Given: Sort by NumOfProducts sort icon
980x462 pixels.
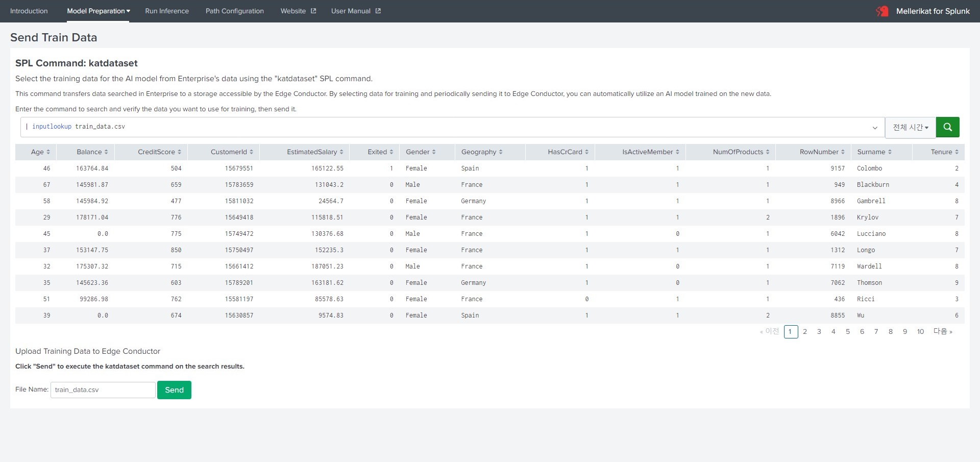Looking at the screenshot, I should click(768, 152).
